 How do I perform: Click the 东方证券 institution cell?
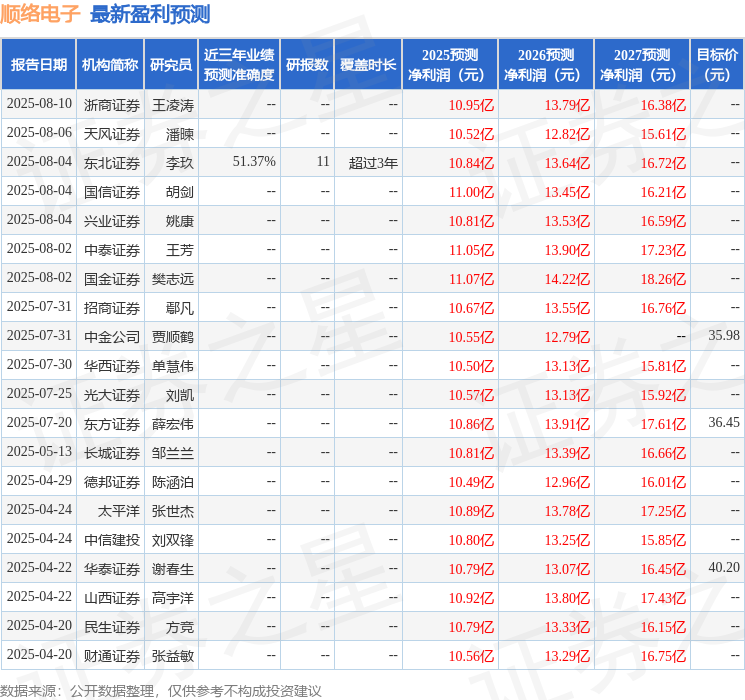tap(112, 424)
